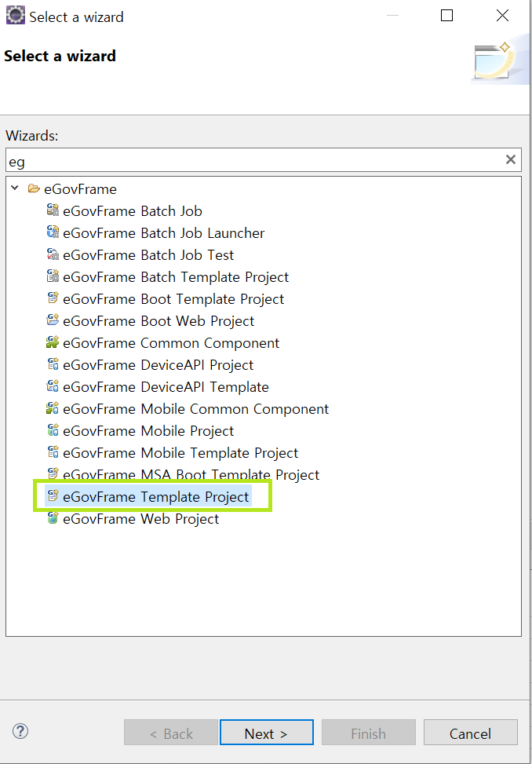The height and width of the screenshot is (764, 532).
Task: Pick eGovFrame Batch Template Project
Action: click(176, 276)
